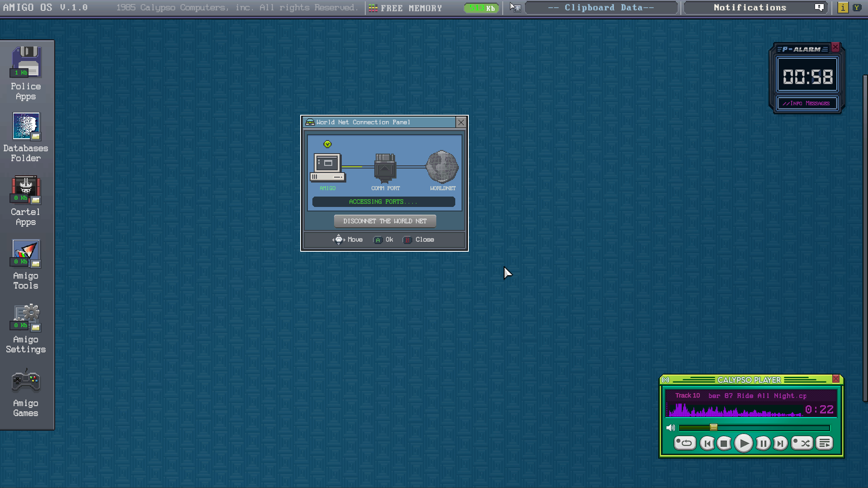868x488 pixels.
Task: Click the Clipboard Data bar
Action: 601,8
